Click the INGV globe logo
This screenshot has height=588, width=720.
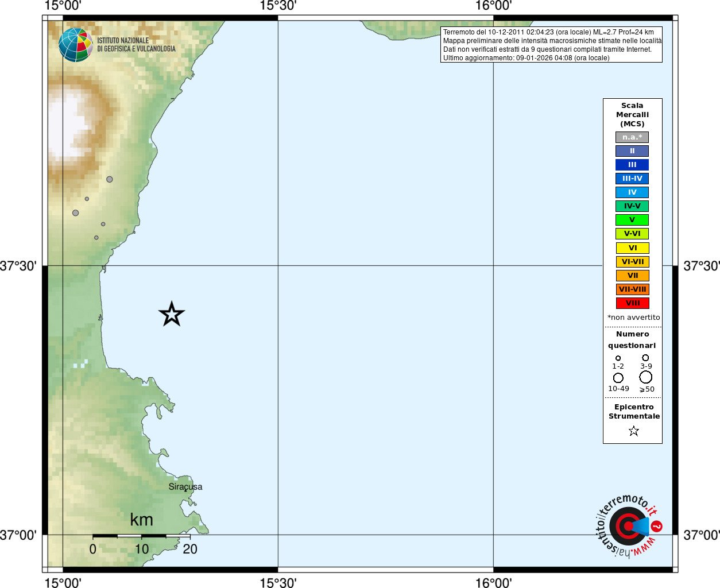[x=76, y=45]
